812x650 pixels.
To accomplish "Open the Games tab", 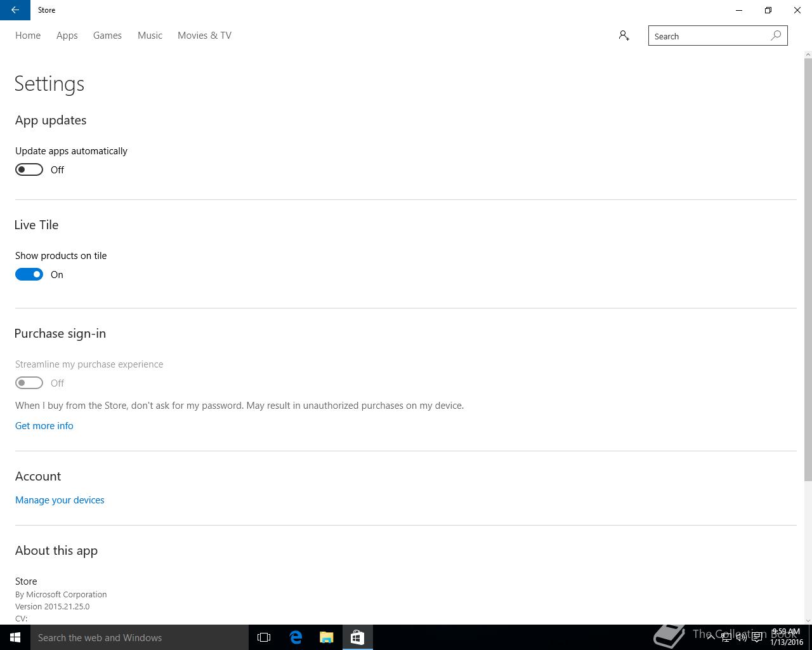I will point(107,36).
